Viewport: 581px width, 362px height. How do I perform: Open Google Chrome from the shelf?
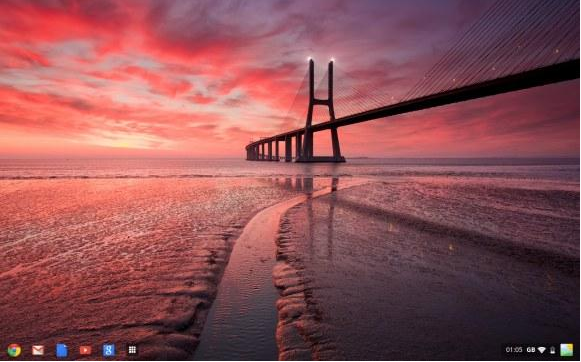point(14,350)
